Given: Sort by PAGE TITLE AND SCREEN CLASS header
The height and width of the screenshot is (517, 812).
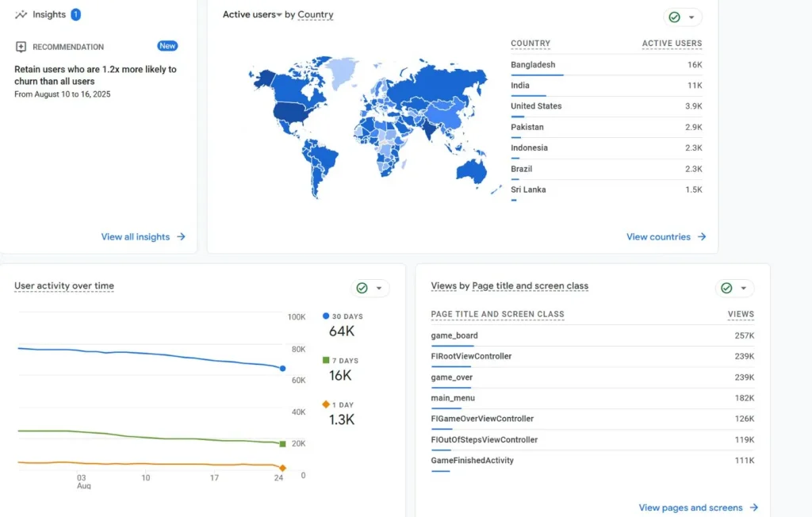Looking at the screenshot, I should [x=498, y=314].
